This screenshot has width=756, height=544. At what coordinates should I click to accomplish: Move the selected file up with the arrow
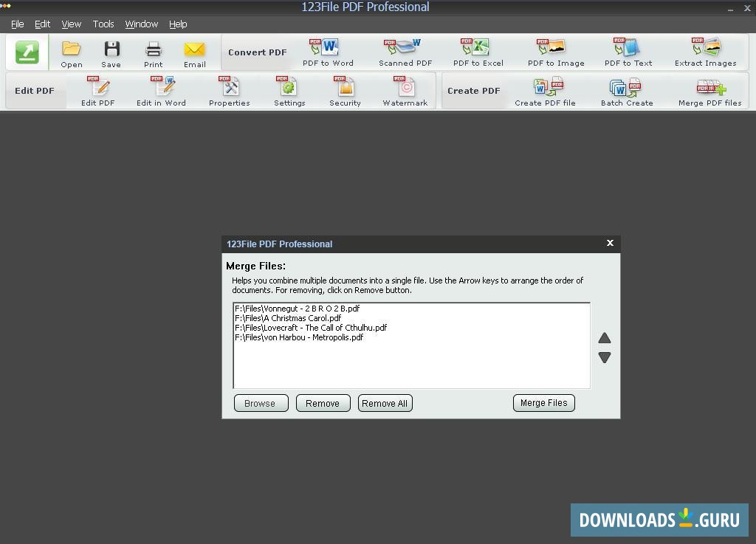coord(605,338)
